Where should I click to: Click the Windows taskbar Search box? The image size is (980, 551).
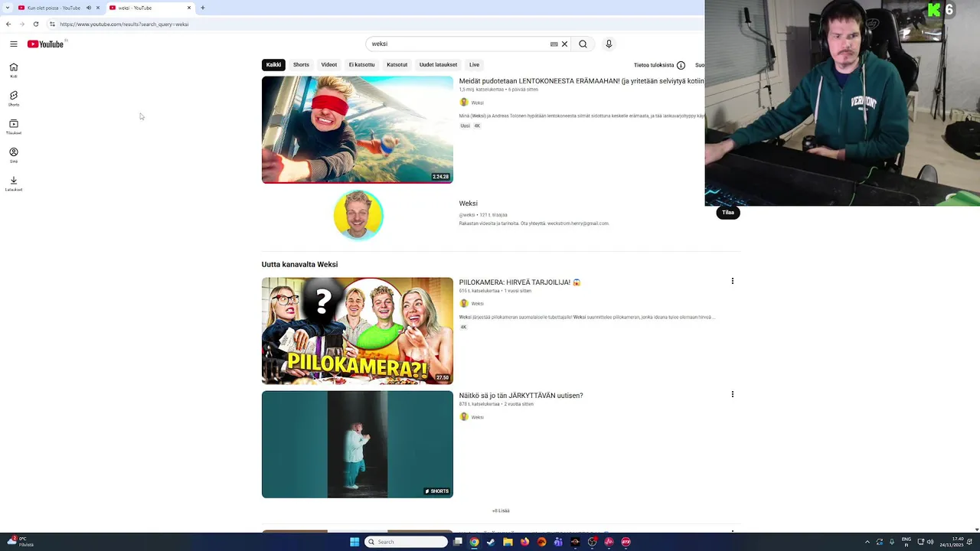tap(406, 542)
